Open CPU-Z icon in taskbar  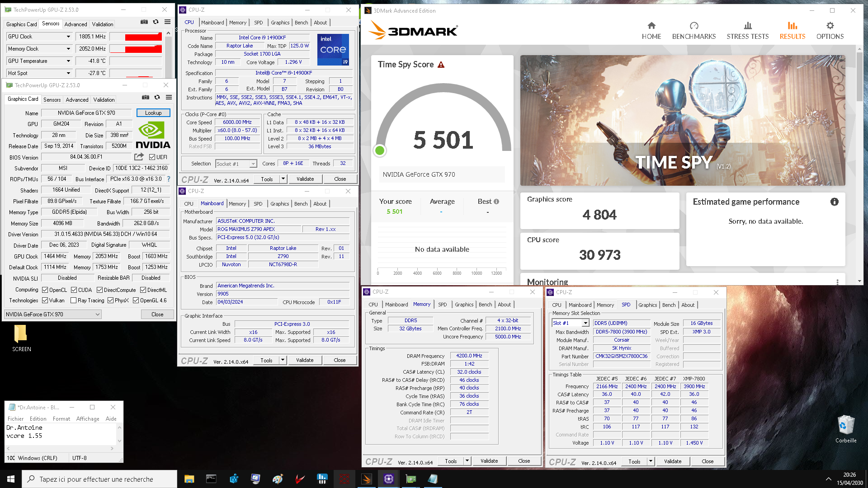(x=389, y=479)
